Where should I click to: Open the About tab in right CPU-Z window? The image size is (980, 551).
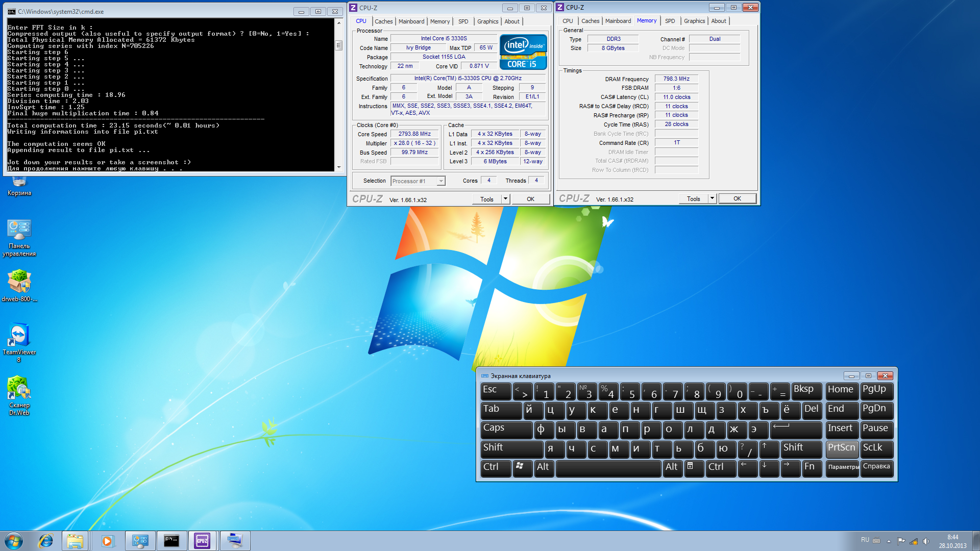tap(719, 21)
